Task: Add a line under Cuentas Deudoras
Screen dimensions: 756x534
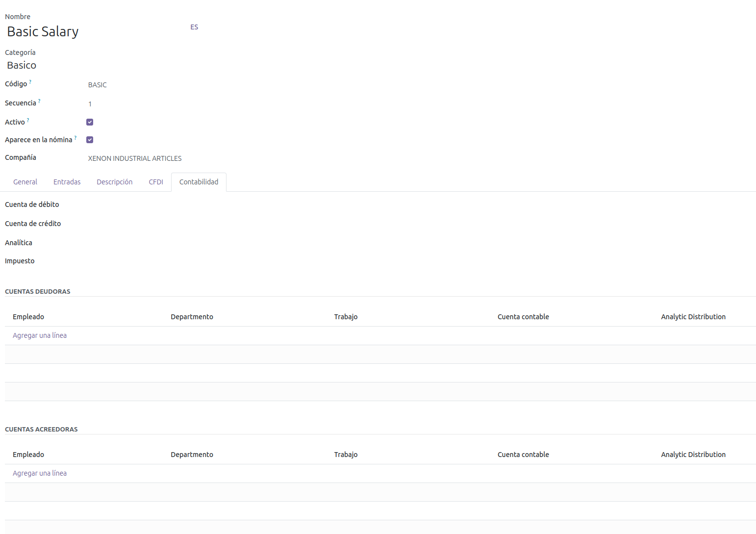Action: [x=40, y=335]
